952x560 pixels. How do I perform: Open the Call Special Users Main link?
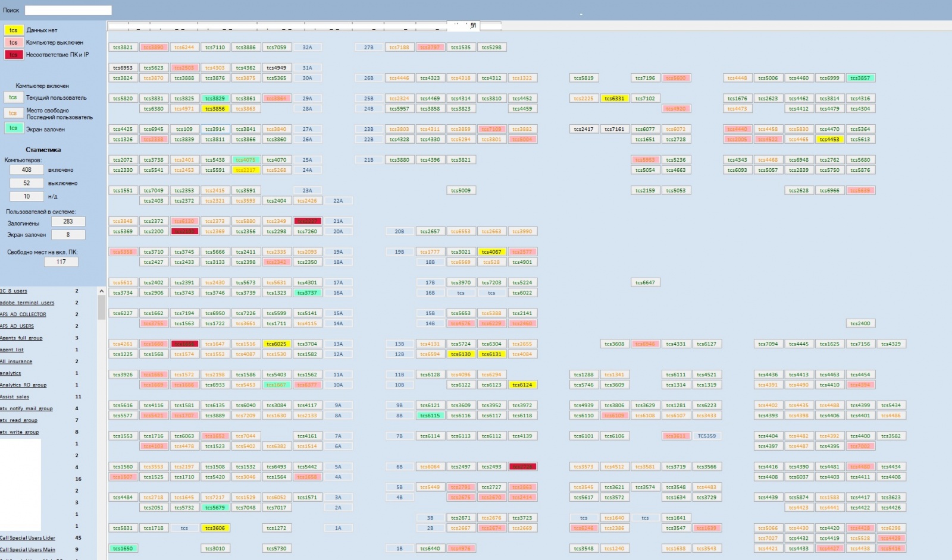pos(27,550)
